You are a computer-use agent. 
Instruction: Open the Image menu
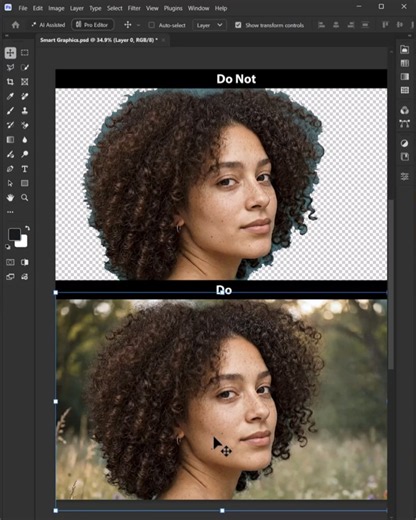[56, 8]
